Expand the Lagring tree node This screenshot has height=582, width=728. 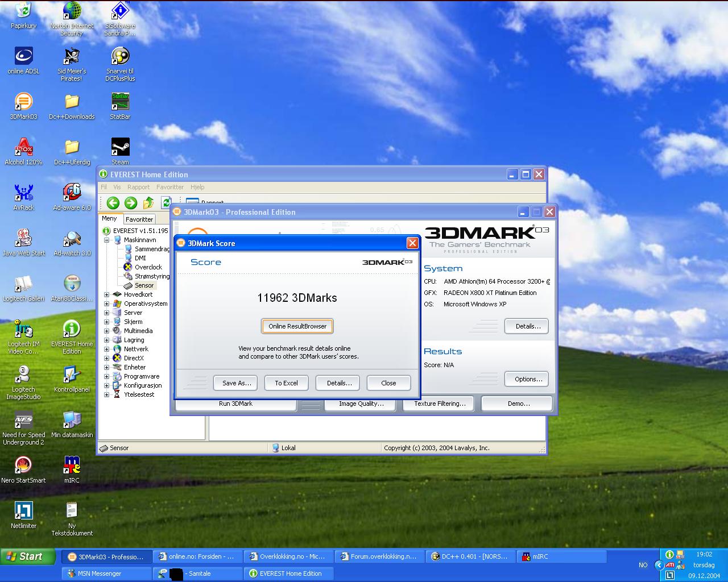pos(106,340)
